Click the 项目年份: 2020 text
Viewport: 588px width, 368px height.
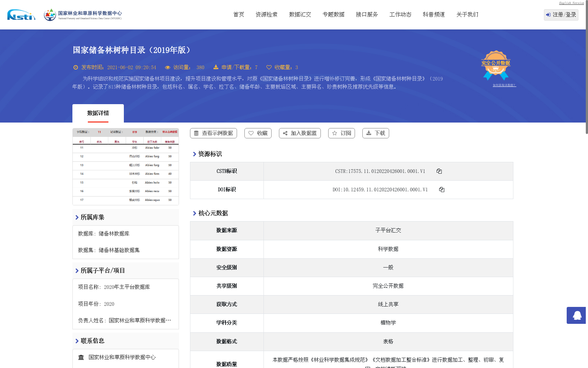pos(96,304)
